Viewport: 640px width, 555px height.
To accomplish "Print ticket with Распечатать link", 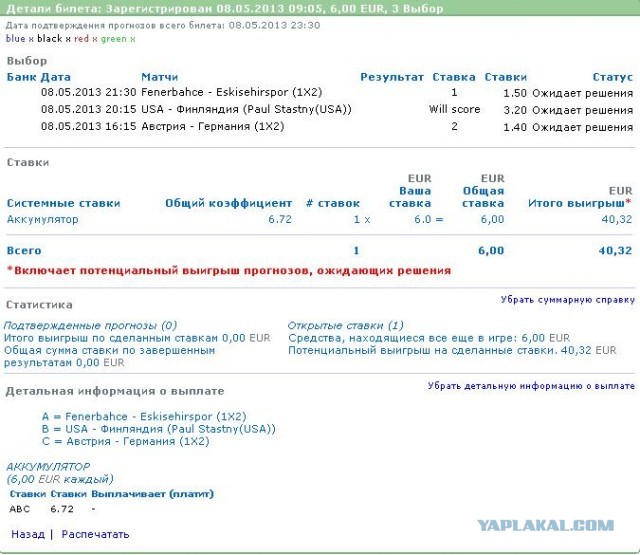I will 95,534.
